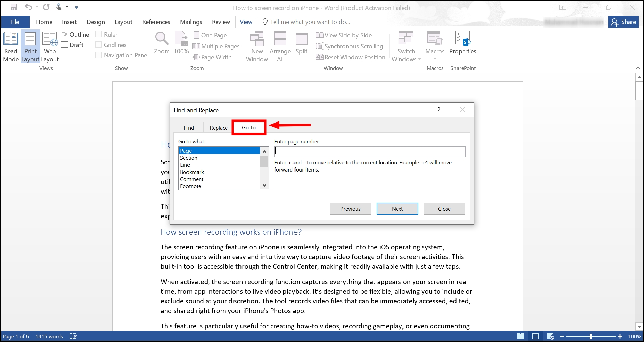The image size is (644, 342).
Task: Open Ribbon Display Options
Action: coord(562,7)
